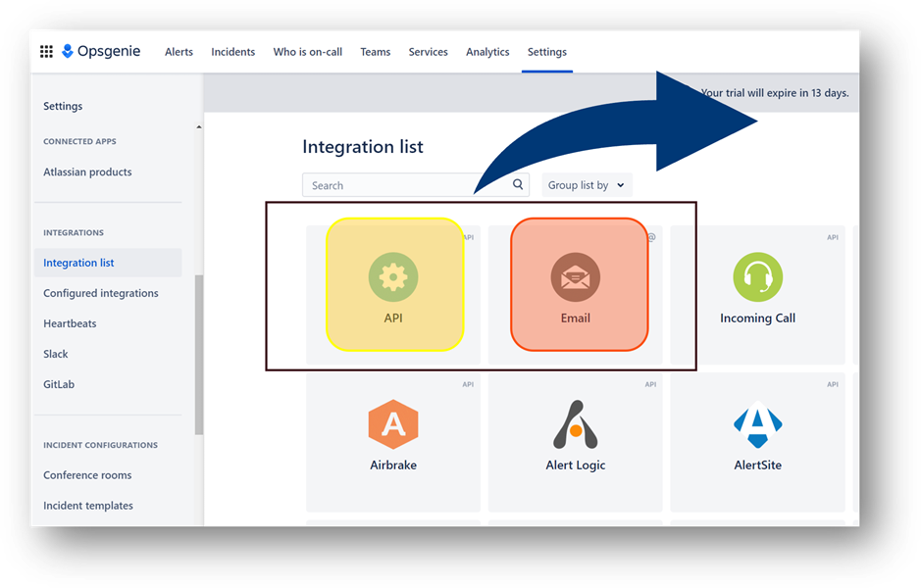The height and width of the screenshot is (588, 921).
Task: Open the Alerts tab
Action: pyautogui.click(x=179, y=52)
